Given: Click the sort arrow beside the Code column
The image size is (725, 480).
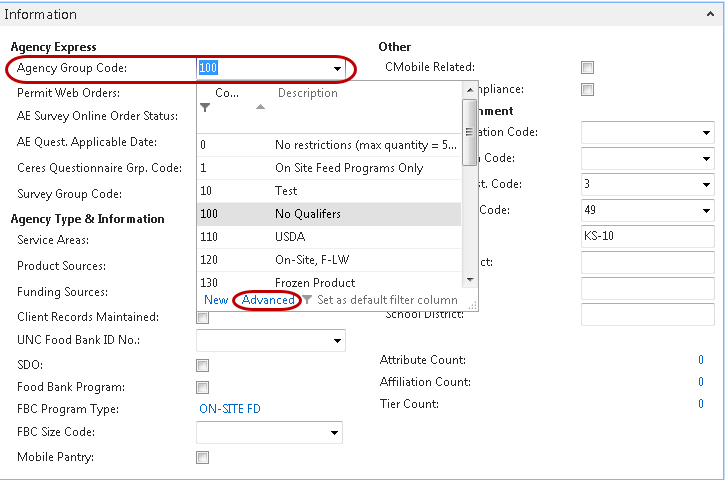Looking at the screenshot, I should 261,107.
